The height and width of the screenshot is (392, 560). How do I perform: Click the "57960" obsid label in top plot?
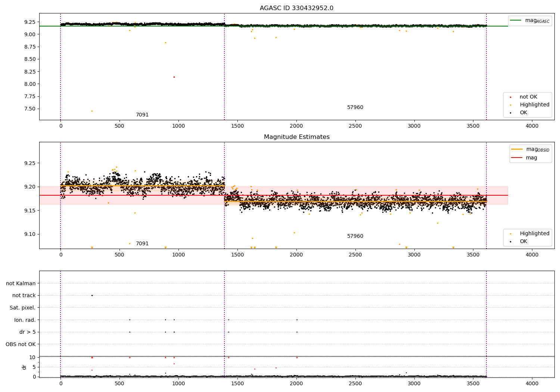pos(355,108)
